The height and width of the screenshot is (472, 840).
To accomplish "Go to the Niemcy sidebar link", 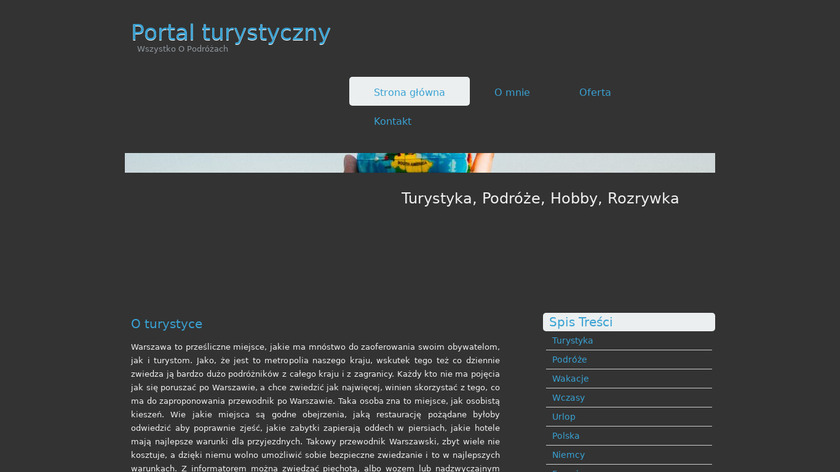I will point(568,455).
